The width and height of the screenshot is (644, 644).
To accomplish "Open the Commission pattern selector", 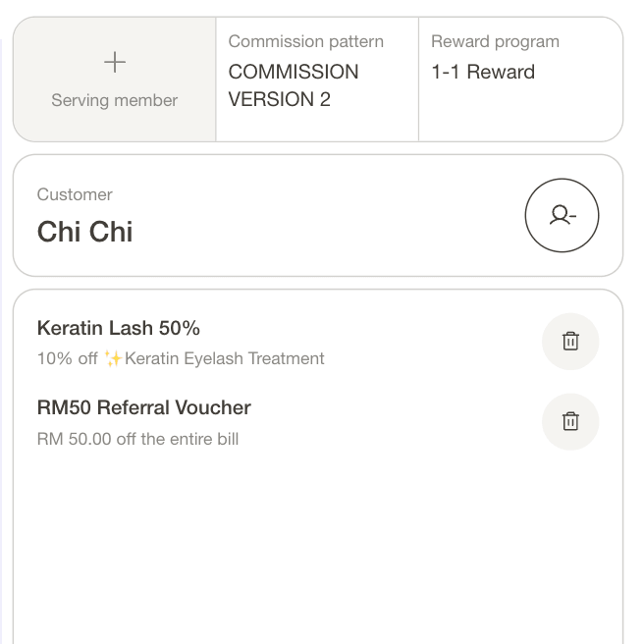I will [x=317, y=80].
